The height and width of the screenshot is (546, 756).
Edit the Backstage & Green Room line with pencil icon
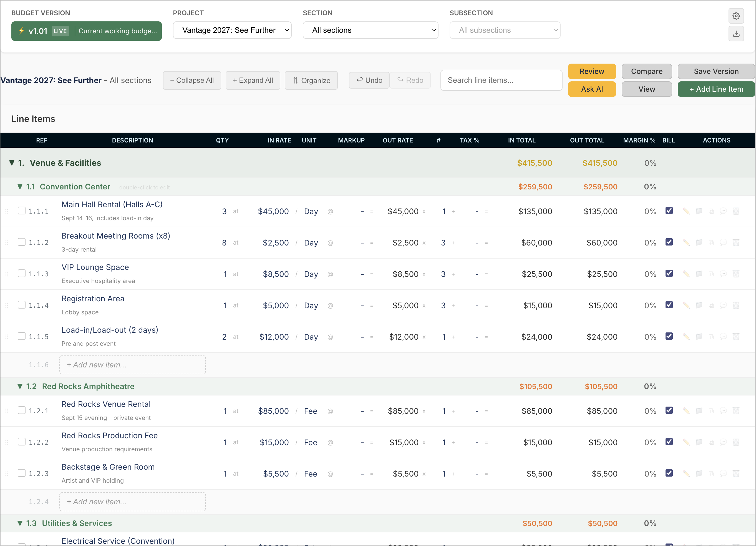click(687, 474)
